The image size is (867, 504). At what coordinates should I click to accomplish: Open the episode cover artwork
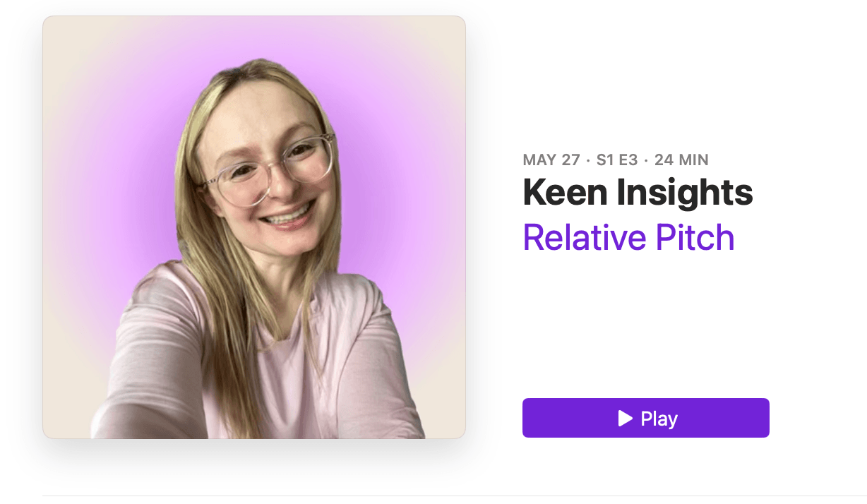point(254,227)
